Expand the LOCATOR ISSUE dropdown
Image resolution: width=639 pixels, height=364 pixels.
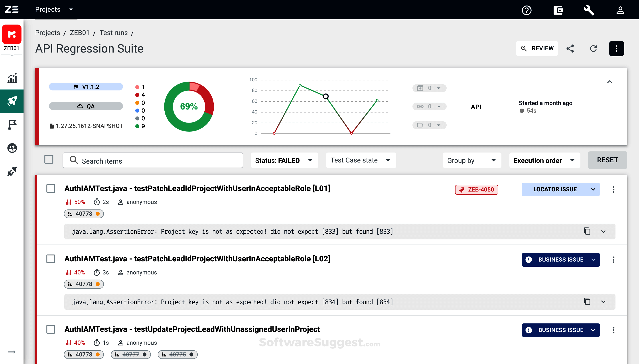click(593, 190)
